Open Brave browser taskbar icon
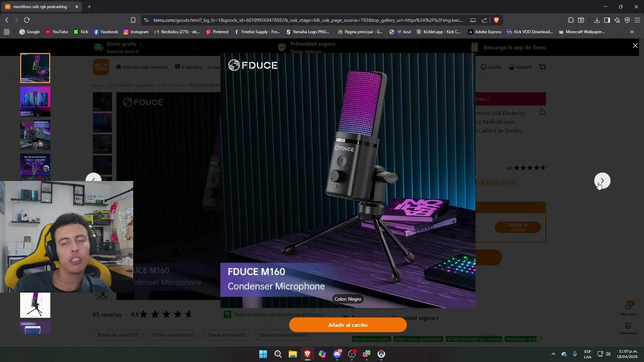644x362 pixels. click(307, 354)
